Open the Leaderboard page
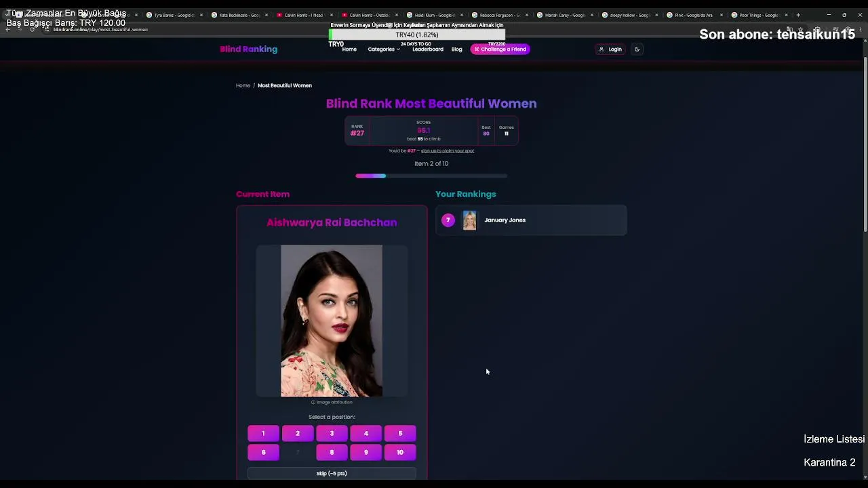 click(428, 49)
